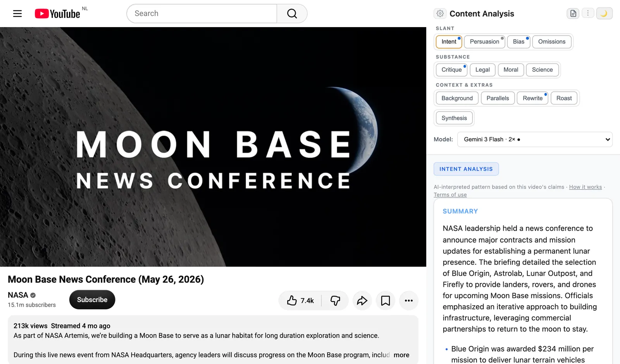Toggle dark mode with moon icon
620x364 pixels.
(604, 14)
